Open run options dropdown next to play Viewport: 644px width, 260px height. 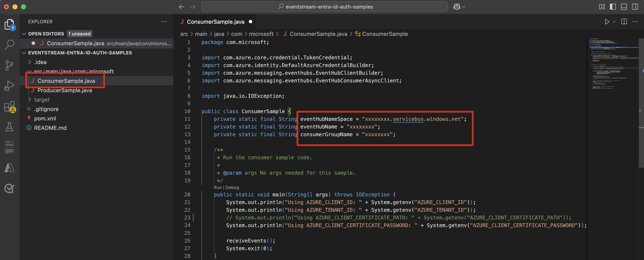click(614, 22)
